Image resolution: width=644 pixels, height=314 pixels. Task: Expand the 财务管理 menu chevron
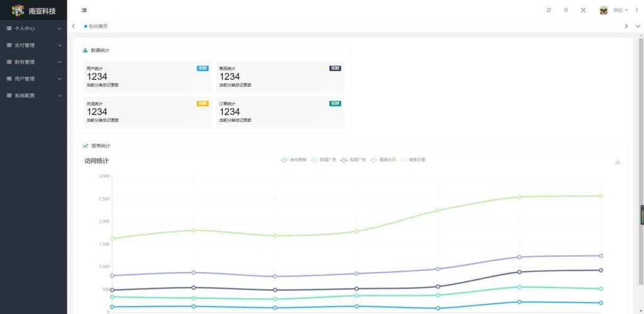(60, 62)
